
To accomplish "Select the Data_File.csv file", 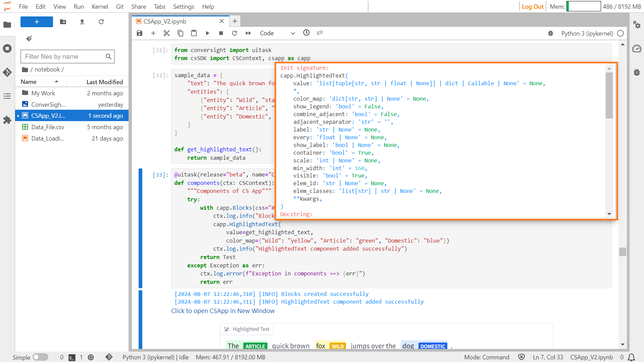I will pos(72,127).
